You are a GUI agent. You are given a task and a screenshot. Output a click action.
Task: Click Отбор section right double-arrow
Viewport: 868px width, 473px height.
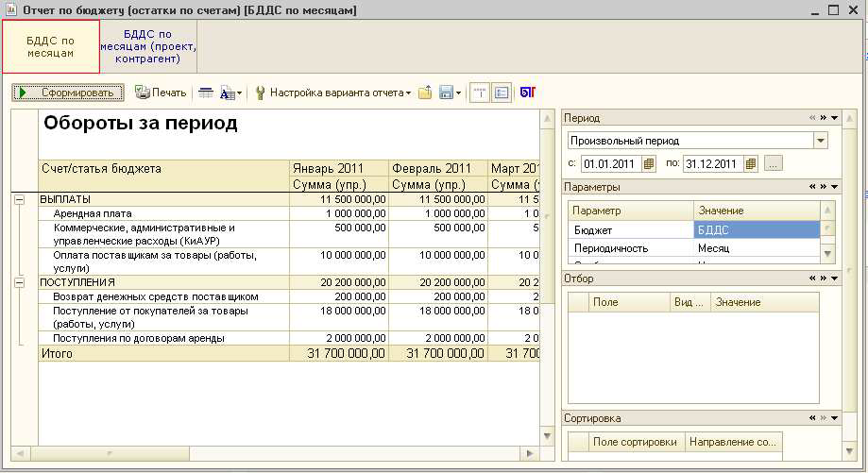(824, 279)
